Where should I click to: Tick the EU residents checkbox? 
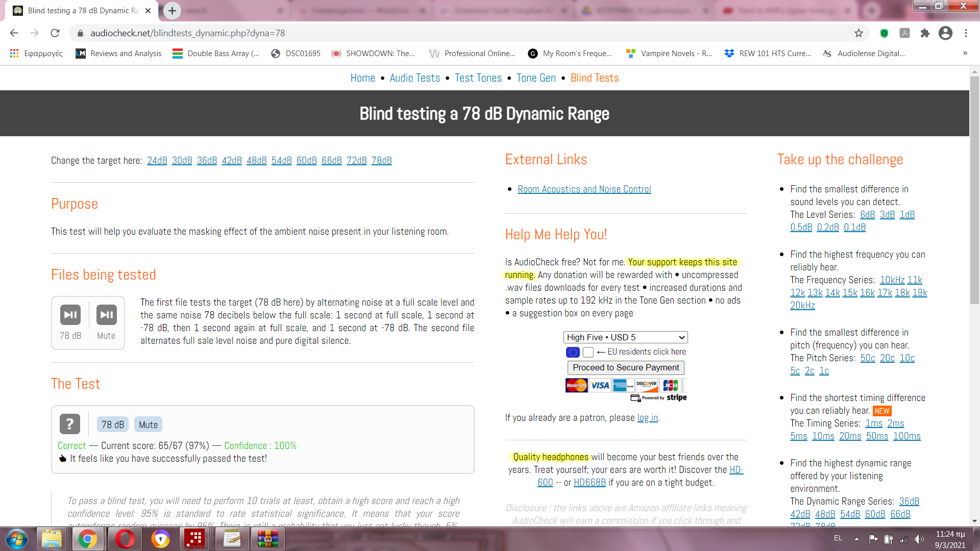point(588,352)
